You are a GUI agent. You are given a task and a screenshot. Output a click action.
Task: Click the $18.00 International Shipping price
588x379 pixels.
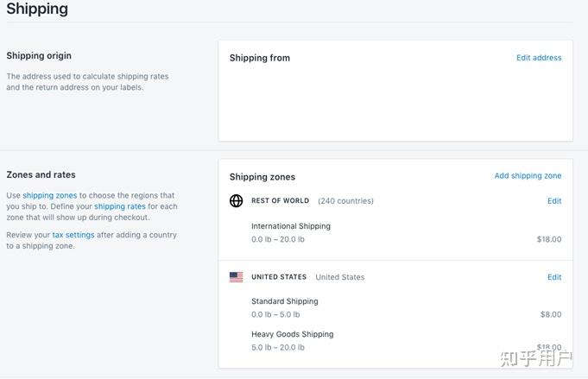[x=549, y=239]
